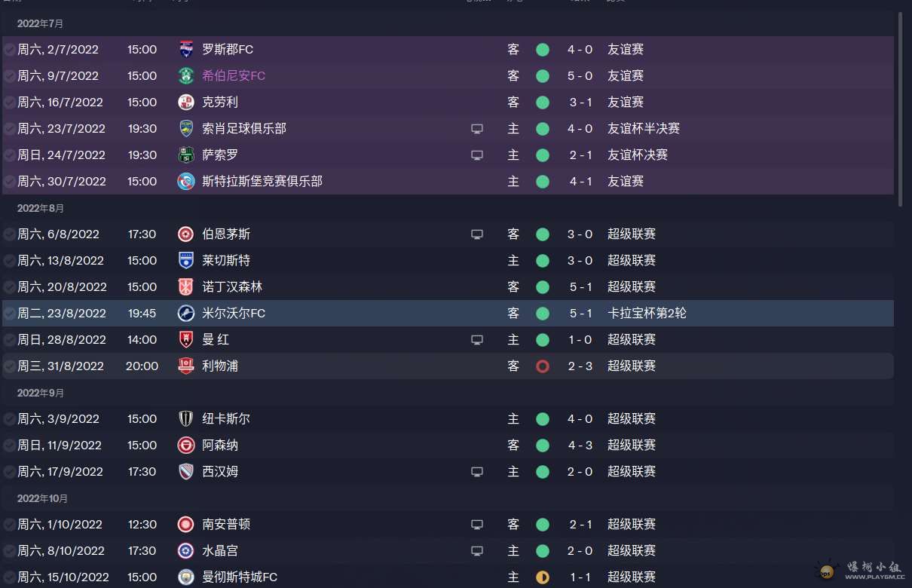Click the yellow draw indicator for 曼彻斯特城FC
This screenshot has width=912, height=588.
pos(542,577)
